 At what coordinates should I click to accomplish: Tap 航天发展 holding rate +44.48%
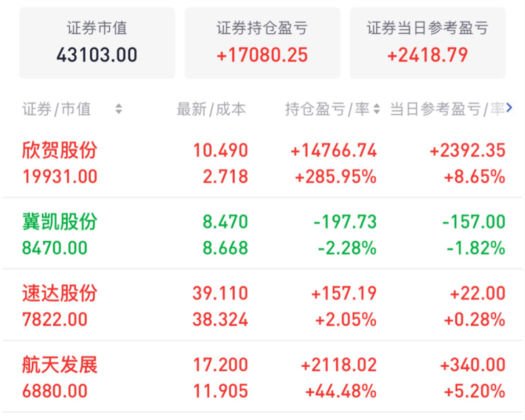click(x=340, y=391)
